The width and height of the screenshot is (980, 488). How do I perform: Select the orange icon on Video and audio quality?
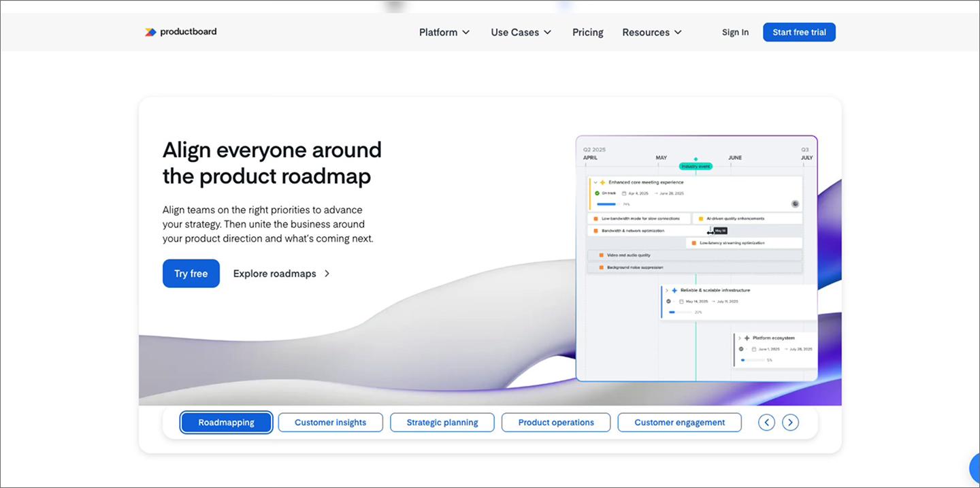(x=601, y=255)
